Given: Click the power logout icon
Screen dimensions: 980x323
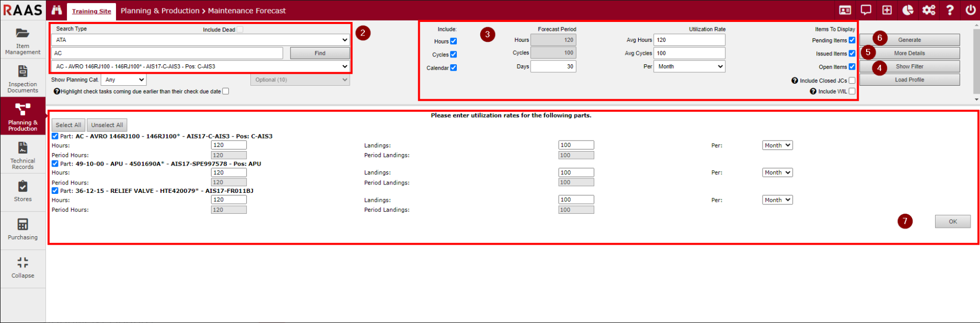Looking at the screenshot, I should [971, 10].
